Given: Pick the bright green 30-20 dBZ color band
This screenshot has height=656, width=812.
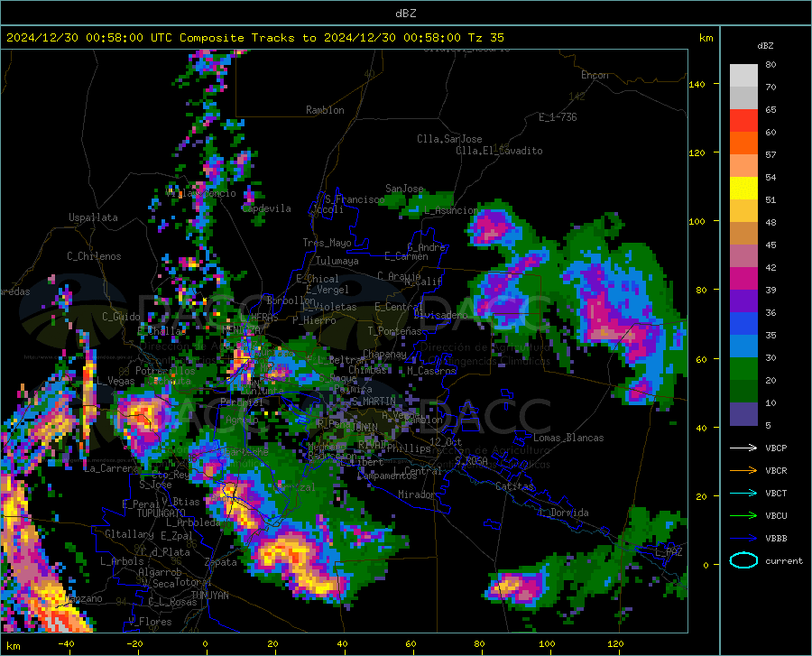Looking at the screenshot, I should pos(743,369).
